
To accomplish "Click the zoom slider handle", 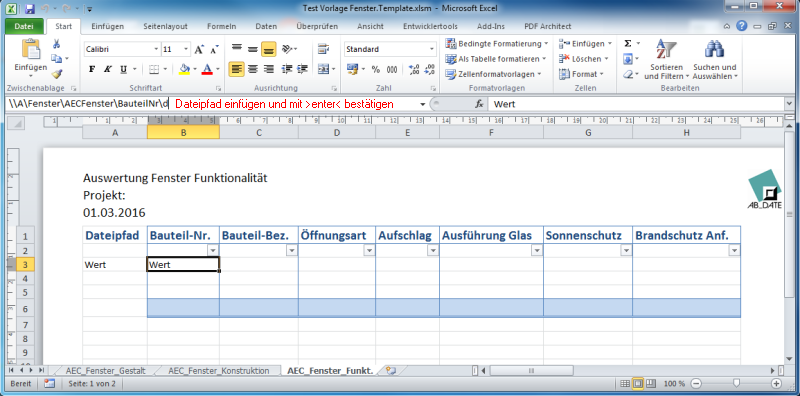I will [x=736, y=383].
